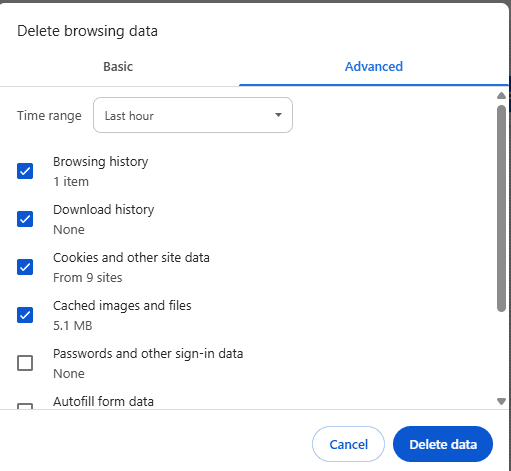The image size is (511, 471).
Task: Cancel the delete browsing data dialog
Action: (348, 444)
